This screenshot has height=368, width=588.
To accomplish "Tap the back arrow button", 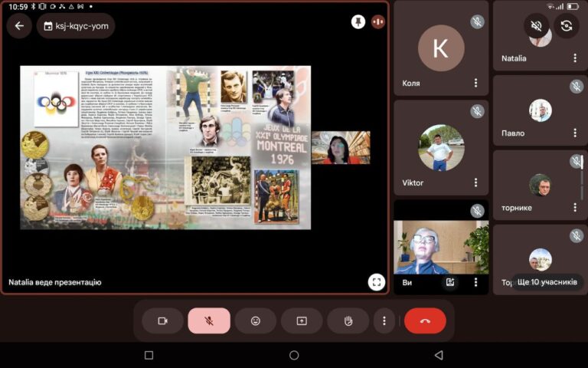I will point(19,25).
